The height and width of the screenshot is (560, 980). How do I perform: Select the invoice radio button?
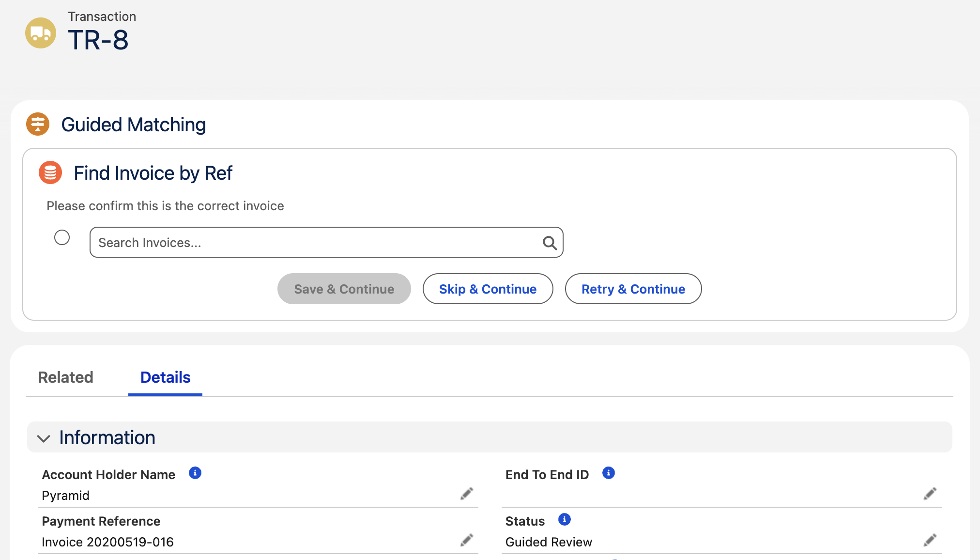tap(62, 237)
